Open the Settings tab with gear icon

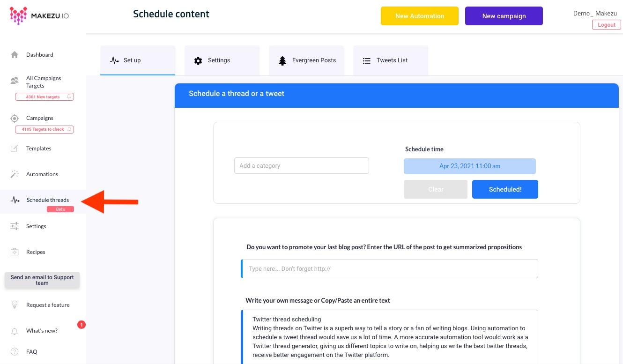222,60
